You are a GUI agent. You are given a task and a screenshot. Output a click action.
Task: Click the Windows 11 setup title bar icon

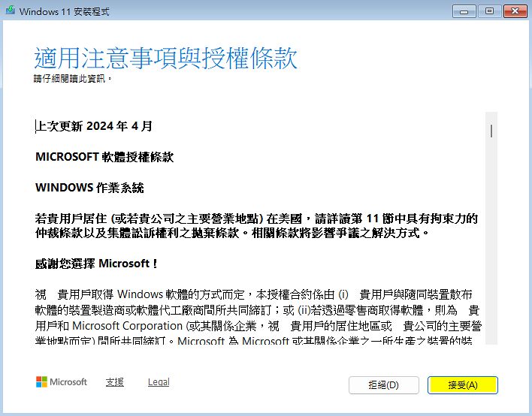click(x=11, y=11)
